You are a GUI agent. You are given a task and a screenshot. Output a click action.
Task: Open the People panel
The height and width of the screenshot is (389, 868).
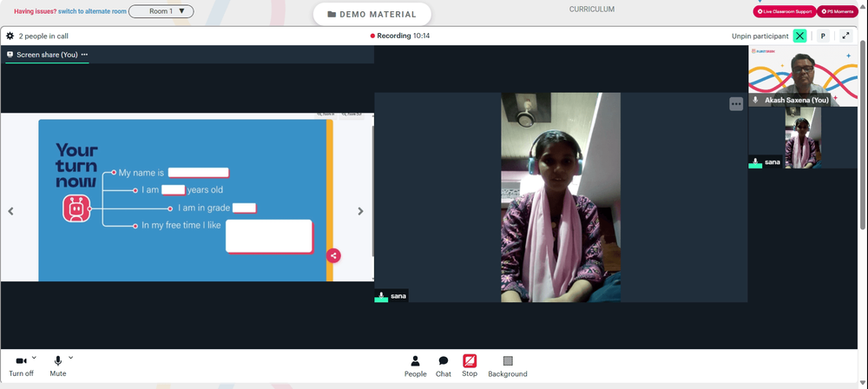[415, 366]
